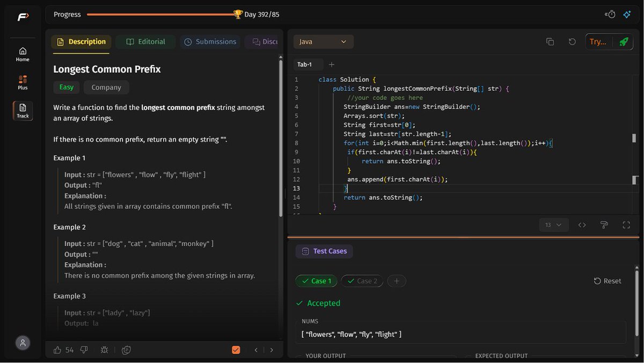
Task: Click the Company tag button
Action: coord(106,88)
